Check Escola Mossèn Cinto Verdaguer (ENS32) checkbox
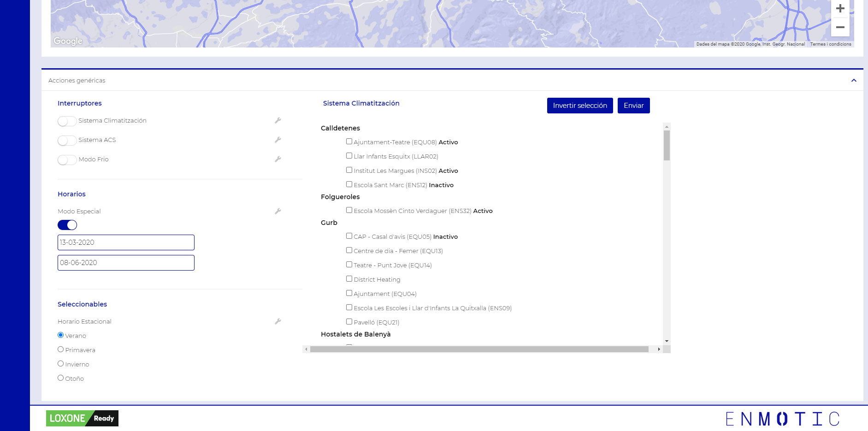 (x=349, y=210)
